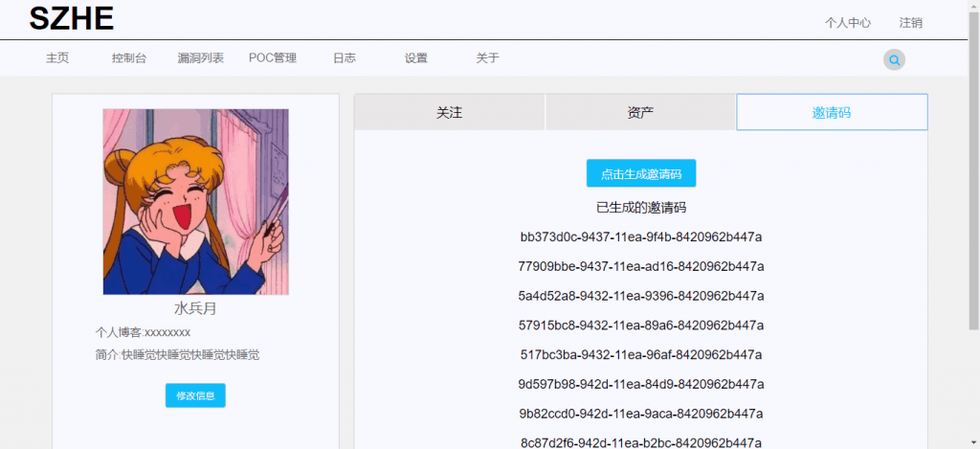This screenshot has height=449, width=980.
Task: Click the 关于 navigation link
Action: tap(488, 58)
